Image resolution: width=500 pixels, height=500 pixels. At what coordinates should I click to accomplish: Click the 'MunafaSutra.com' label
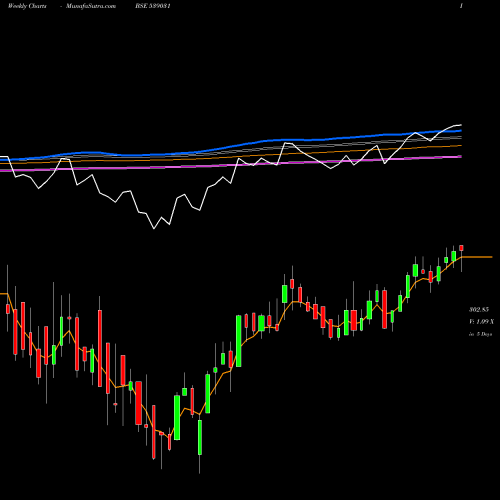pos(91,6)
